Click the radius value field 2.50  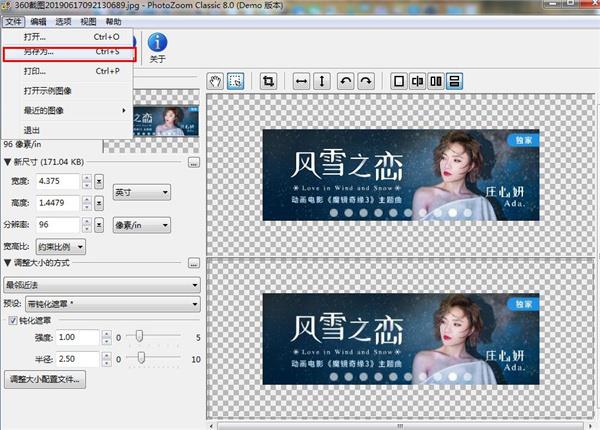tap(78, 359)
